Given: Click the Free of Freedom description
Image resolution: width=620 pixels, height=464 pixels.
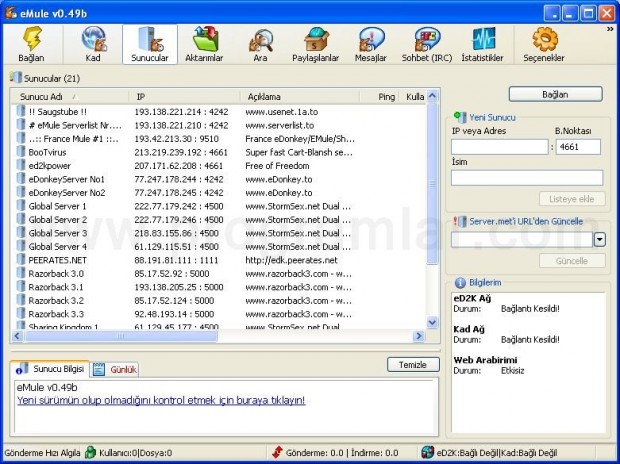Looking at the screenshot, I should pyautogui.click(x=277, y=166).
